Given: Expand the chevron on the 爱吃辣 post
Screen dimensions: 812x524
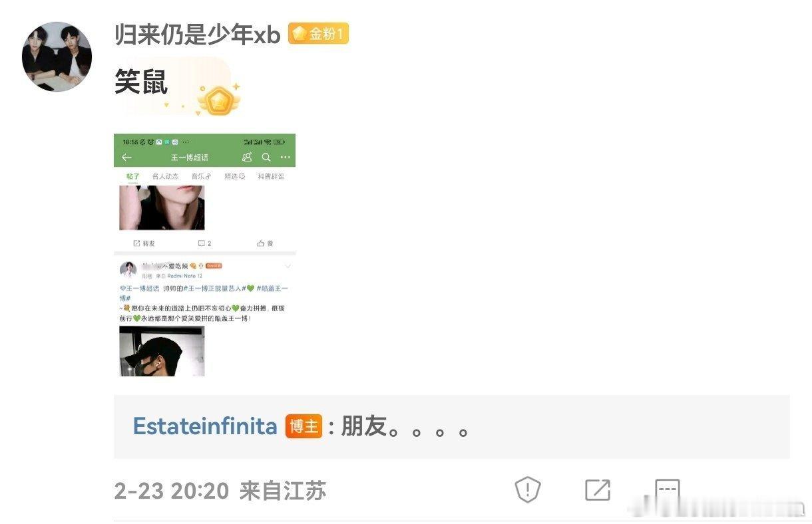Looking at the screenshot, I should point(288,266).
